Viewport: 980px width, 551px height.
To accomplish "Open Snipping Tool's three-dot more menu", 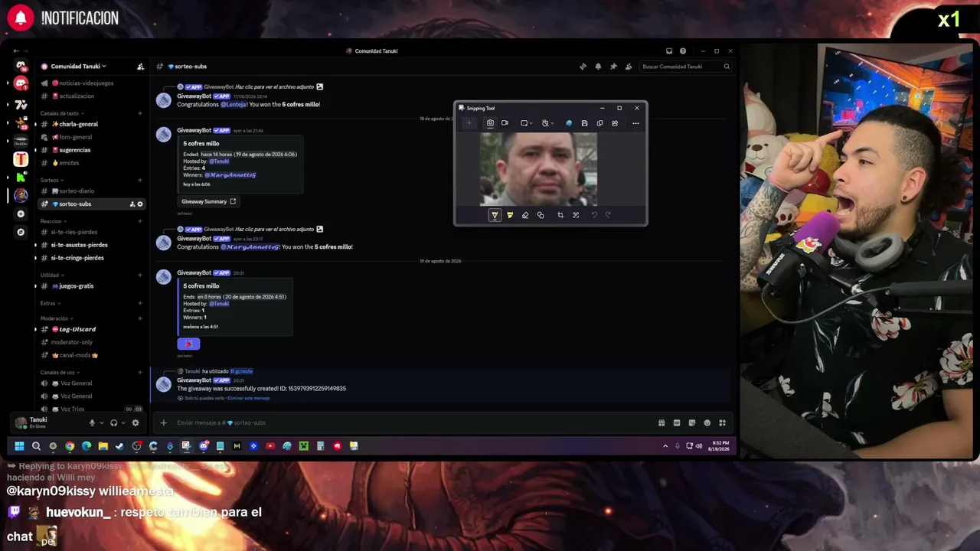I will (635, 123).
